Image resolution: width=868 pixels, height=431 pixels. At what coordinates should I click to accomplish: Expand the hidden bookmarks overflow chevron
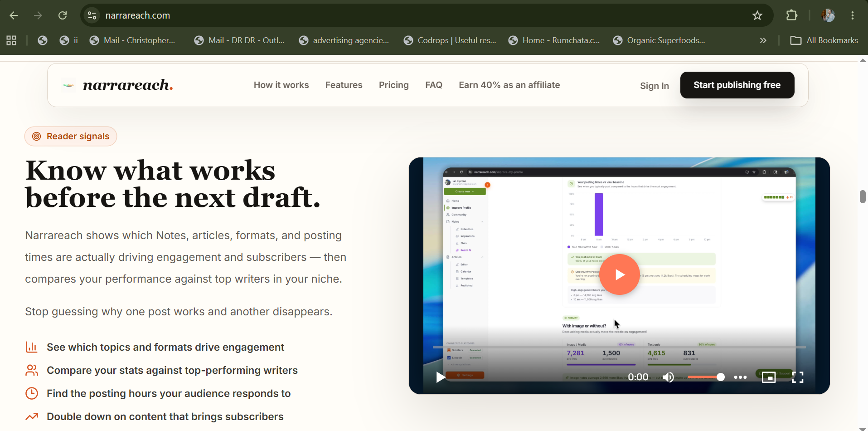tap(763, 40)
